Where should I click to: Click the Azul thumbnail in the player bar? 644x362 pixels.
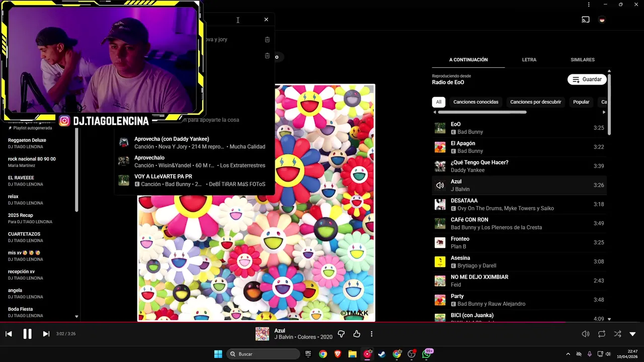point(262,334)
